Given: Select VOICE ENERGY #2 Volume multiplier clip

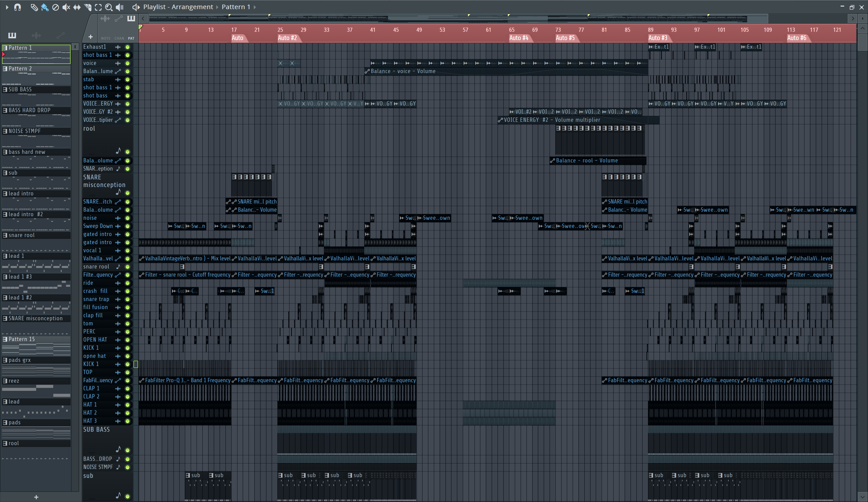Looking at the screenshot, I should point(579,120).
